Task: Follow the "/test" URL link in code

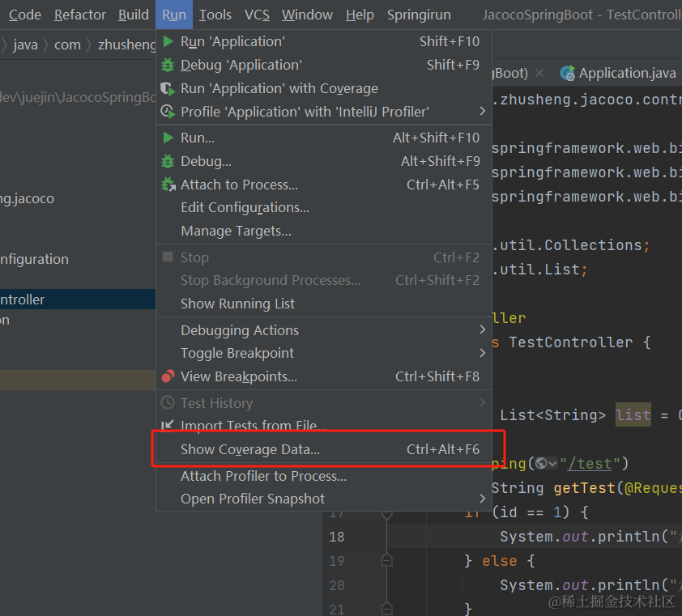Action: 590,464
